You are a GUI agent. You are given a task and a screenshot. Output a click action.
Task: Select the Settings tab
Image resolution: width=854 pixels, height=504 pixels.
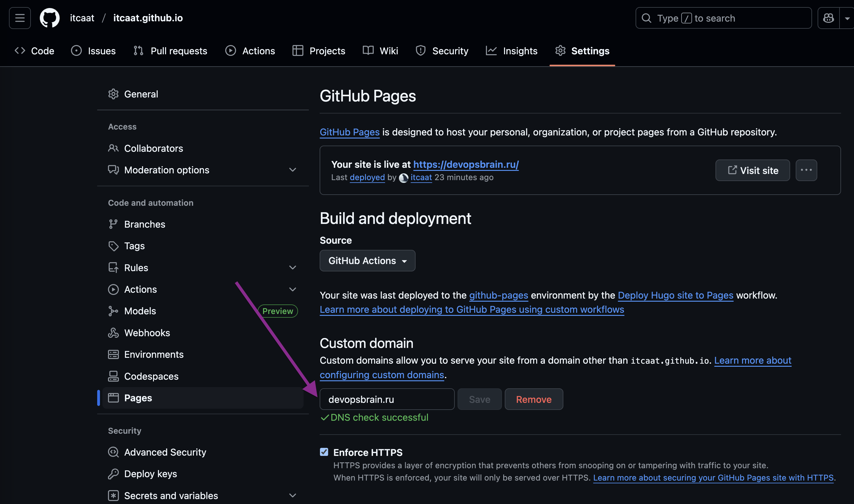pyautogui.click(x=582, y=51)
